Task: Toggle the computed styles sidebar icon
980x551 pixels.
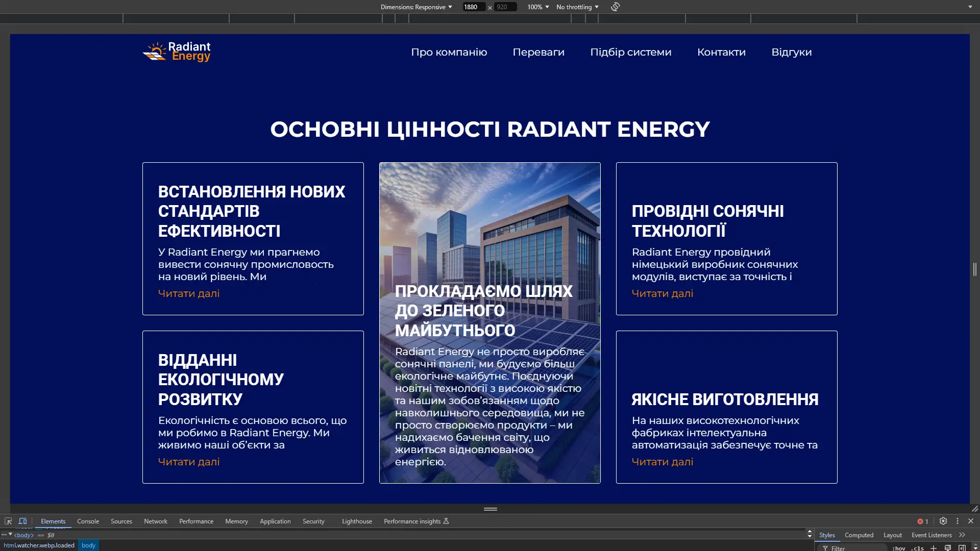Action: [x=962, y=548]
